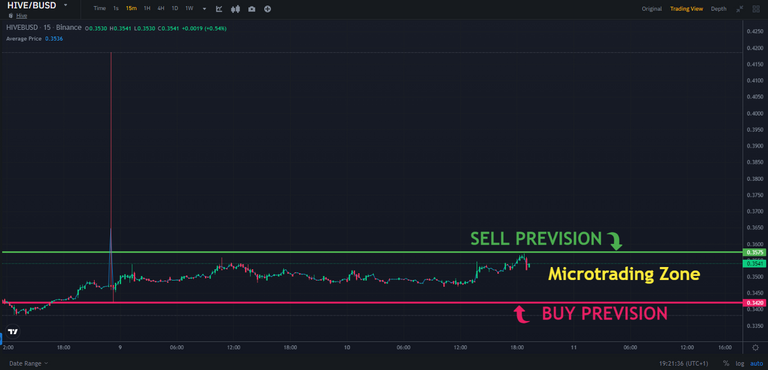Toggle log scale mode
This screenshot has height=370, width=768.
point(740,363)
